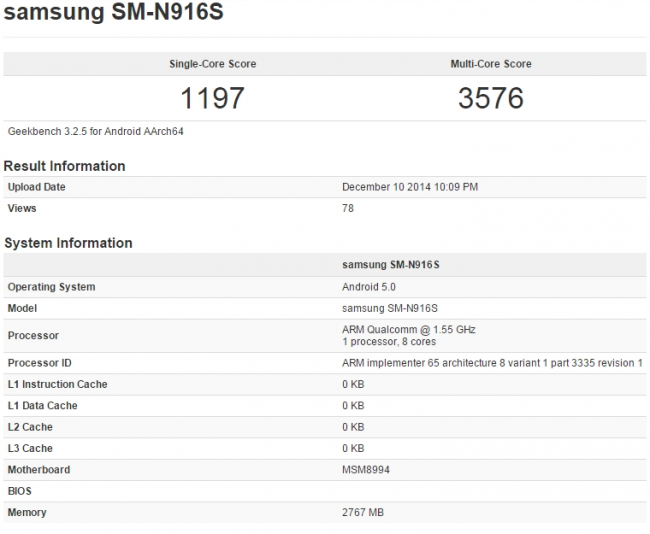Viewport: 650px width, 534px height.
Task: Click the 'Operating System' label
Action: tap(51, 287)
